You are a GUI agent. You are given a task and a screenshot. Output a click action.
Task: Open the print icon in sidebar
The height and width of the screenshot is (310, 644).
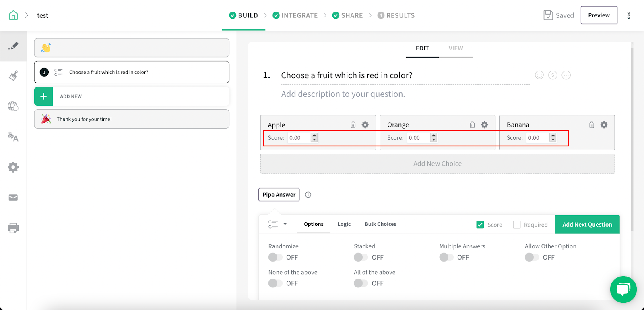point(13,228)
